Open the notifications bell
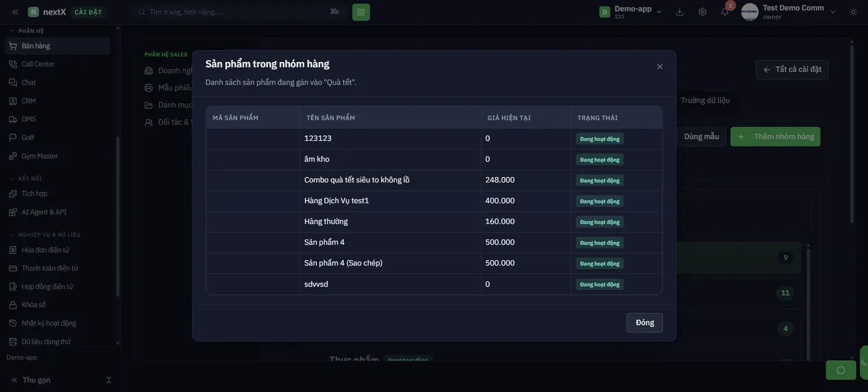The image size is (868, 392). 724,12
